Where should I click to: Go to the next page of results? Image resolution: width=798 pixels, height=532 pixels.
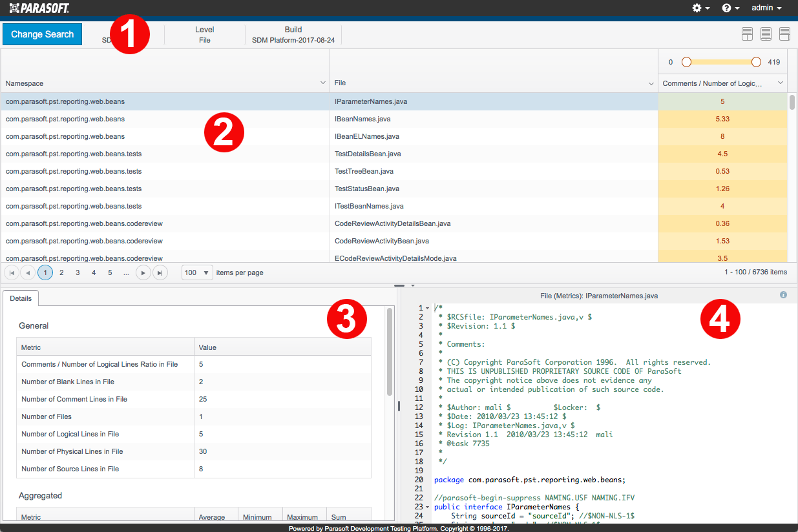143,272
